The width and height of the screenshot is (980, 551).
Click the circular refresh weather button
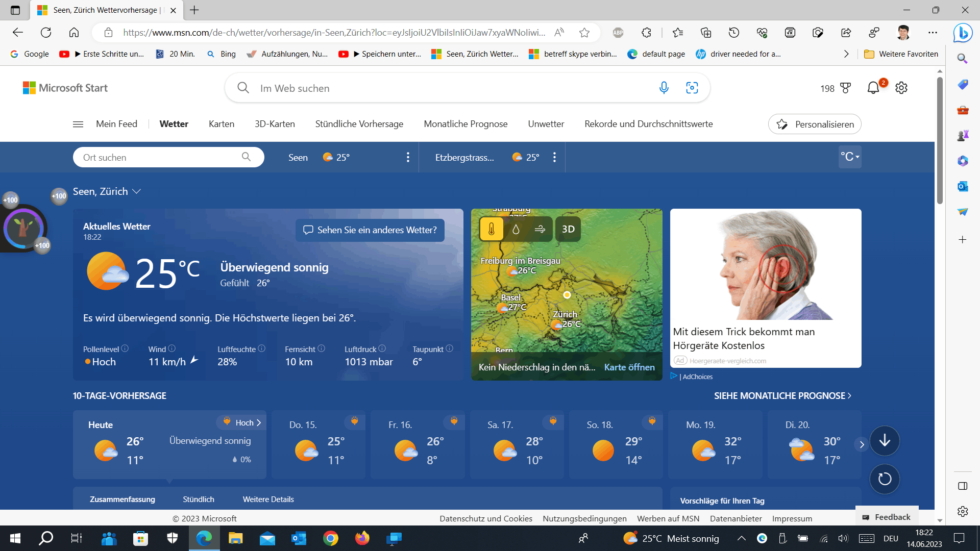885,479
